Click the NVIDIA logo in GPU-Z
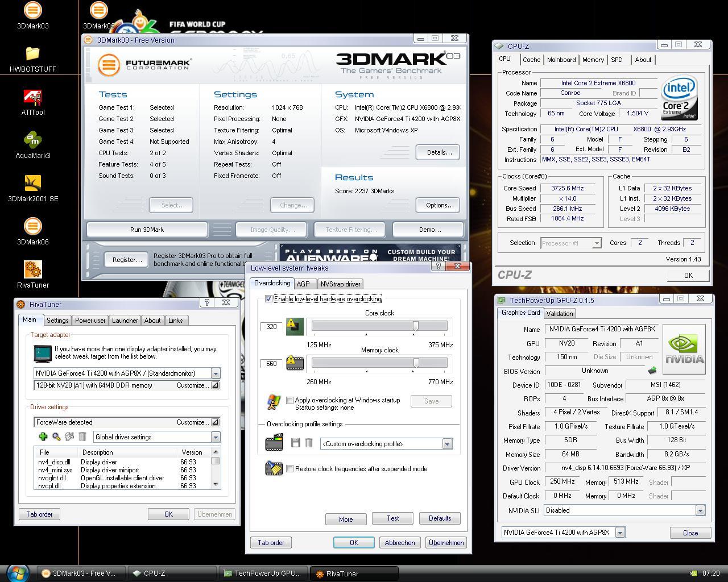Viewport: 728px width, 582px height. [x=684, y=349]
